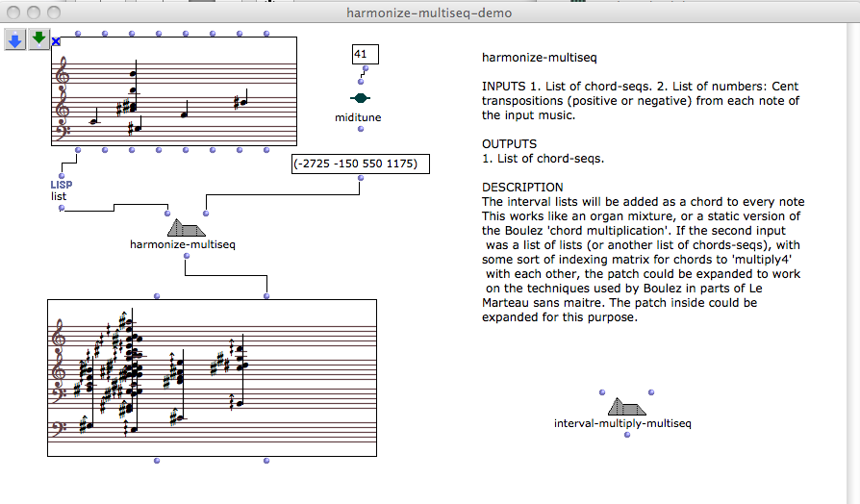860x504 pixels.
Task: Click the right inlet of harmonize-multiseq
Action: [204, 214]
